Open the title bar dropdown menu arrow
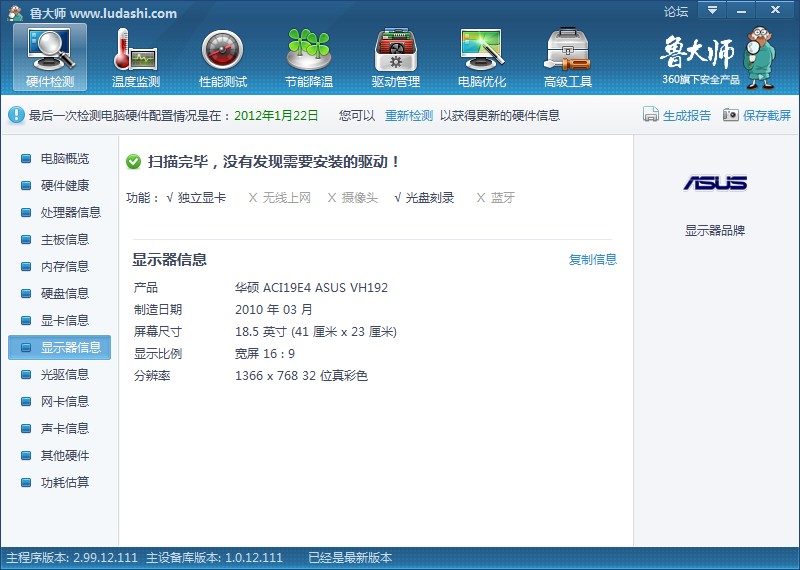This screenshot has height=570, width=800. point(711,10)
